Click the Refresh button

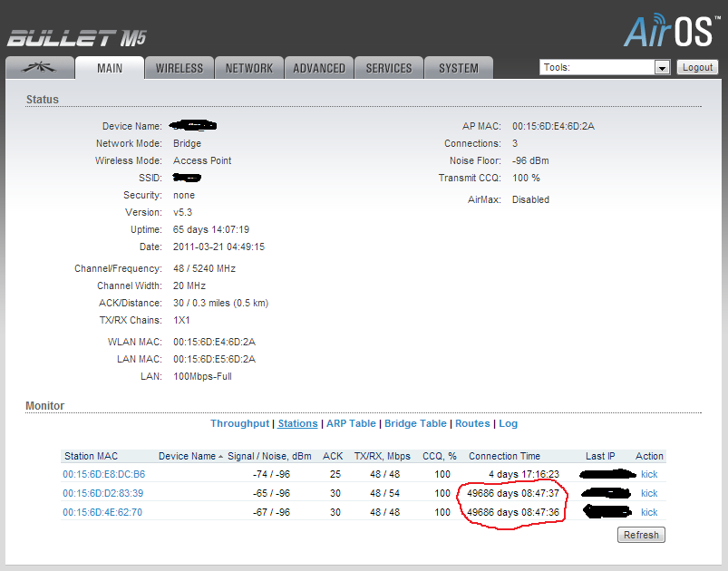coord(641,535)
